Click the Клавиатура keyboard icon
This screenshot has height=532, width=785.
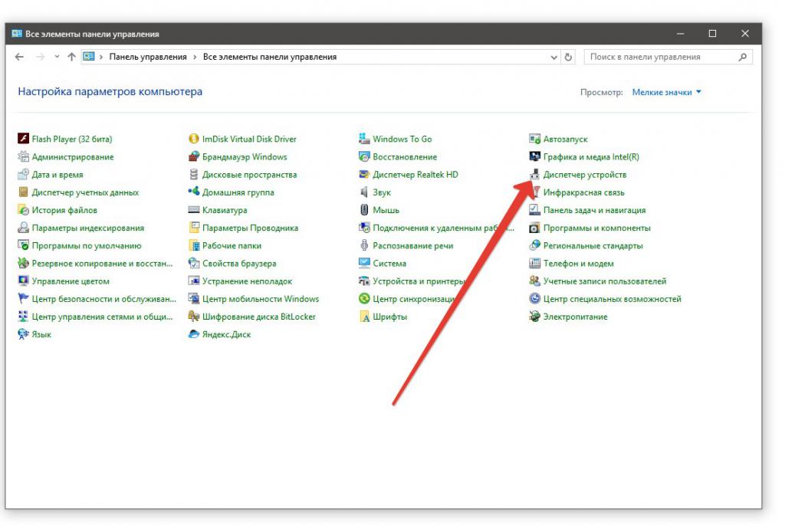[194, 210]
